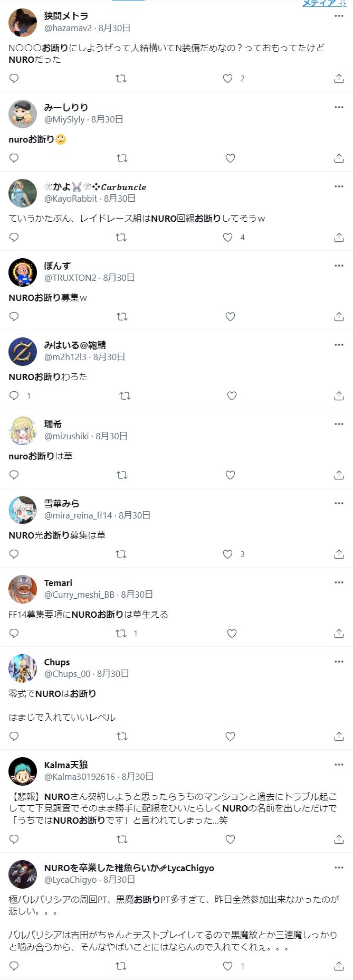Open the more menu on @mizushiki's tweet
Screen dimensions: 353x980
(x=339, y=424)
